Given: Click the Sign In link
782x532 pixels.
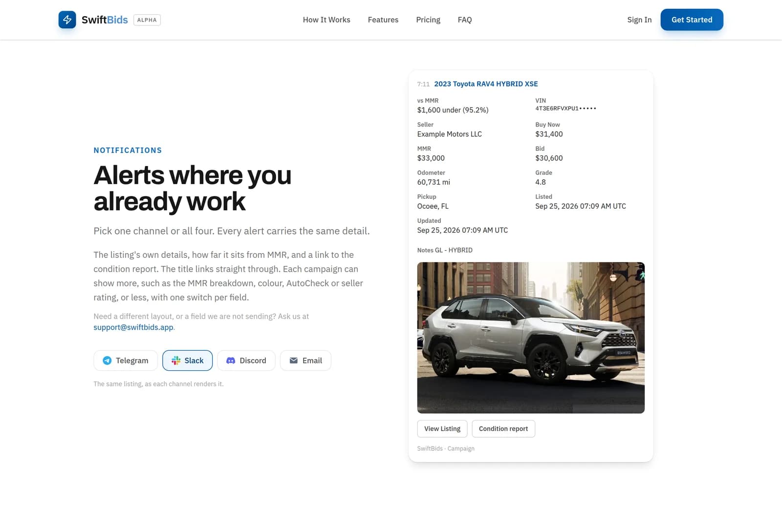Looking at the screenshot, I should [x=639, y=20].
